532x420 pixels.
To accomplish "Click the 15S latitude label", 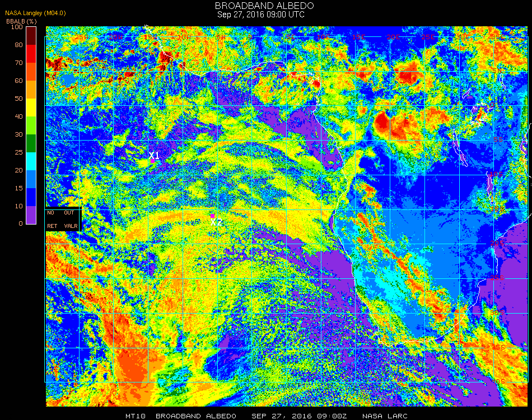I will click(x=497, y=209).
